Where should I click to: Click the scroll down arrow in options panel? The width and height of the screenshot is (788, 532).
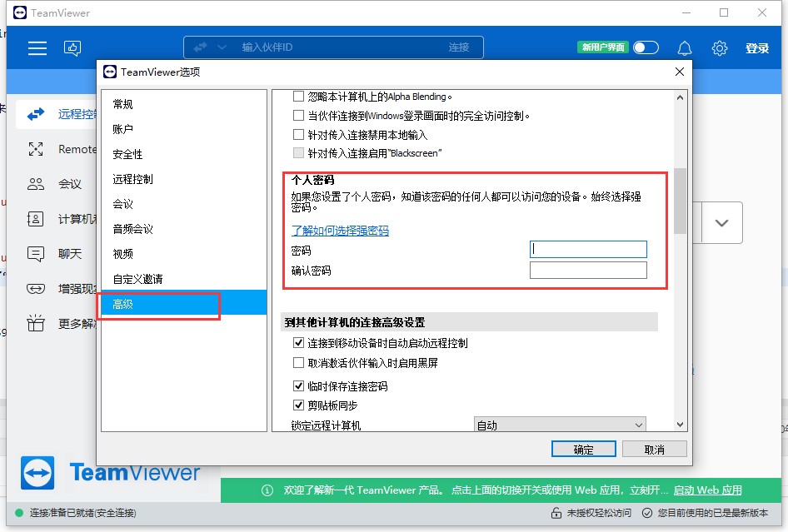[x=680, y=425]
